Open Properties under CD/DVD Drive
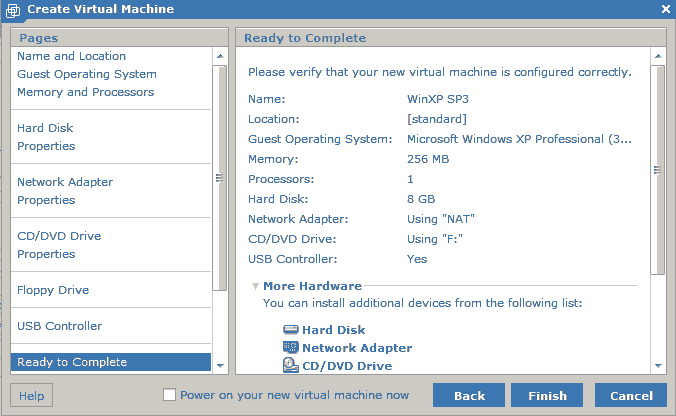Viewport: 676px width, 416px height. click(46, 254)
